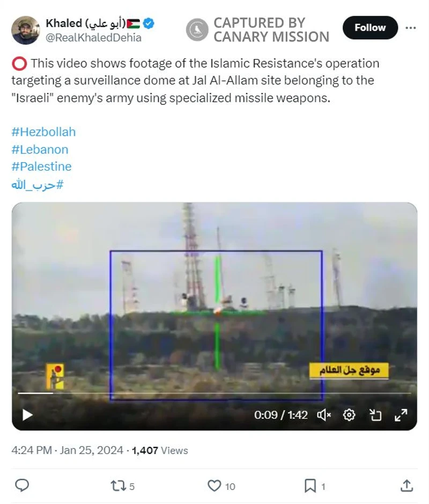Viewport: 429px width, 504px height.
Task: Share the tweet
Action: pos(406,486)
